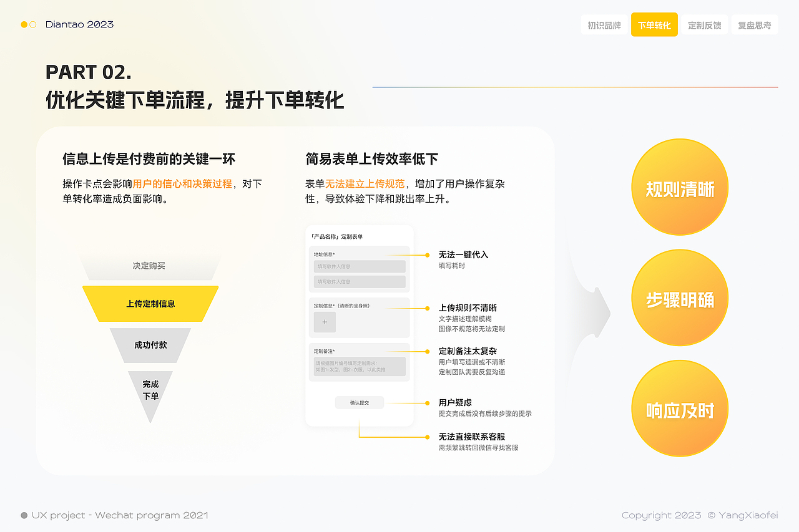The width and height of the screenshot is (799, 532).
Task: Click the 定制备注 text area
Action: click(x=360, y=366)
